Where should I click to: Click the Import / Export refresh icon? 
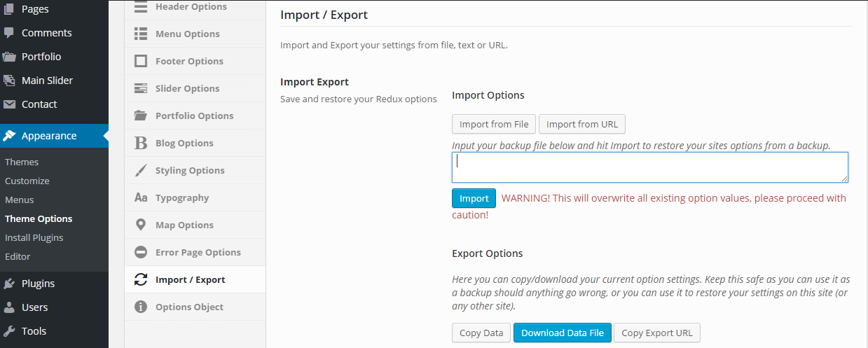[141, 279]
